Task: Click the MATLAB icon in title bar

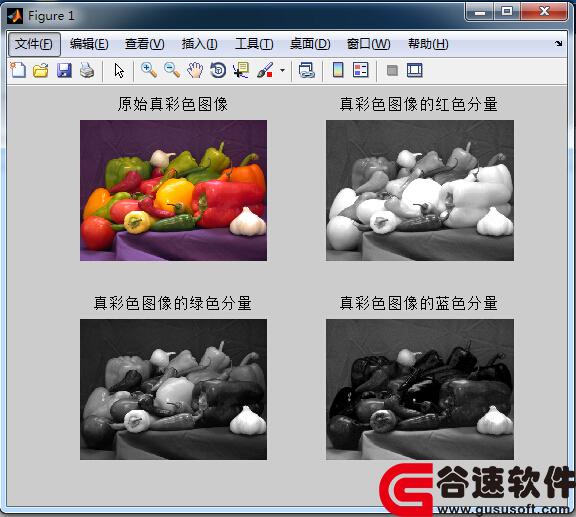Action: (15, 16)
